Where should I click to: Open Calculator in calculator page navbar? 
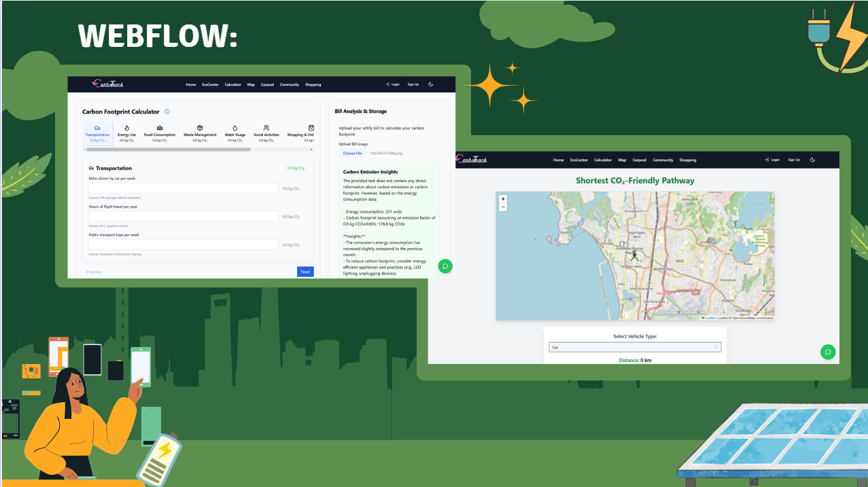pyautogui.click(x=233, y=85)
